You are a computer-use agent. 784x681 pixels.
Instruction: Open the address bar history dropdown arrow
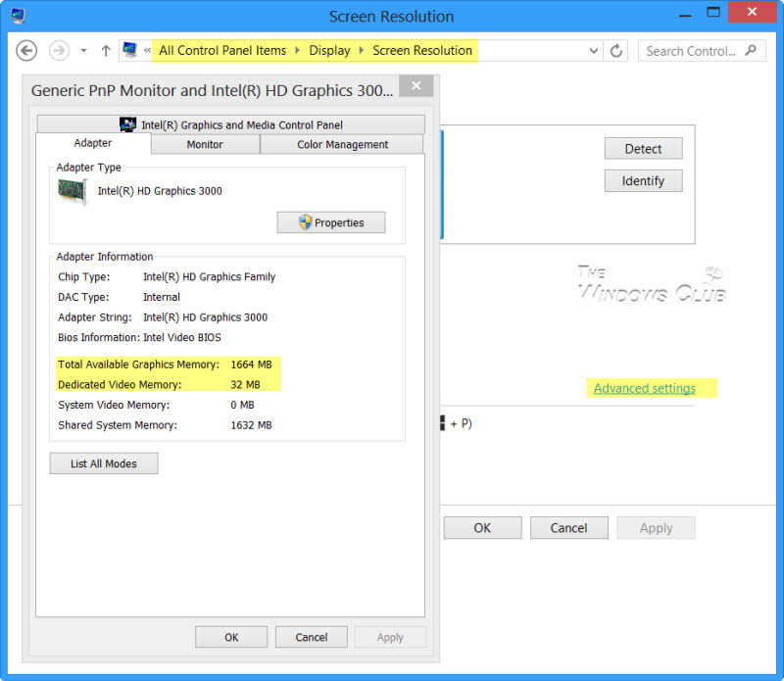(x=592, y=50)
